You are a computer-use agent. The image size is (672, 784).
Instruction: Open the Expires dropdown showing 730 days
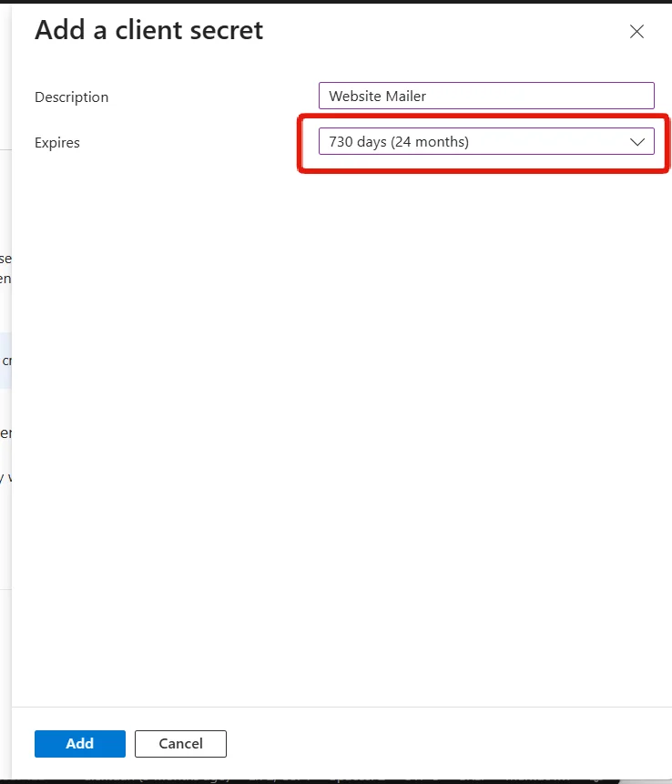(x=486, y=141)
